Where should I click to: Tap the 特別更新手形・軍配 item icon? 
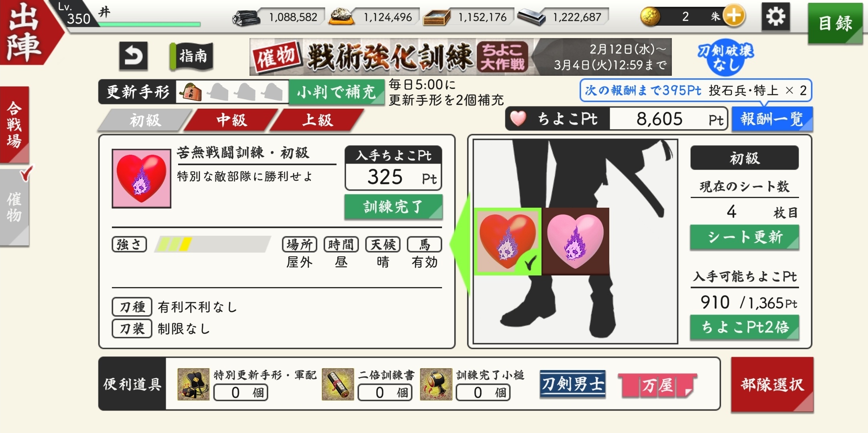point(193,384)
